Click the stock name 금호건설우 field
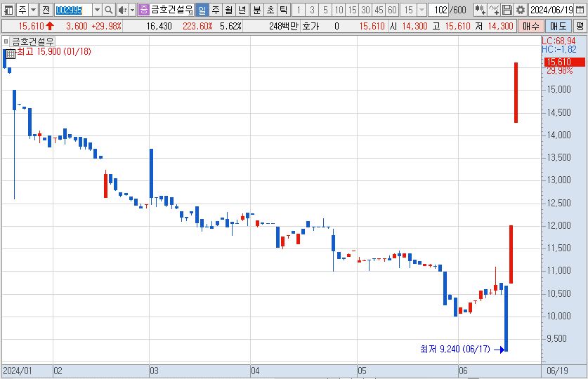Screen dimensions: 588x379 [171, 10]
